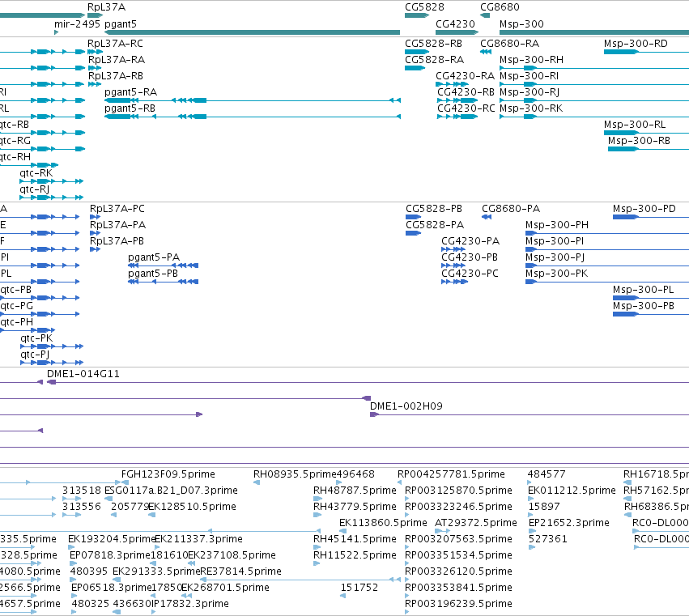Select the pgant5-RB transcript label
Viewport: 689px width, 616px height.
[130, 108]
